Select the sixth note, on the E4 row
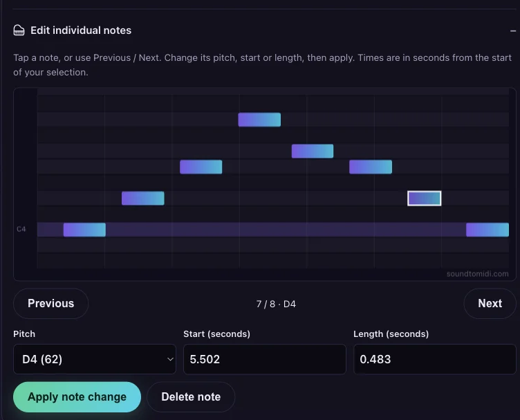 pos(371,167)
